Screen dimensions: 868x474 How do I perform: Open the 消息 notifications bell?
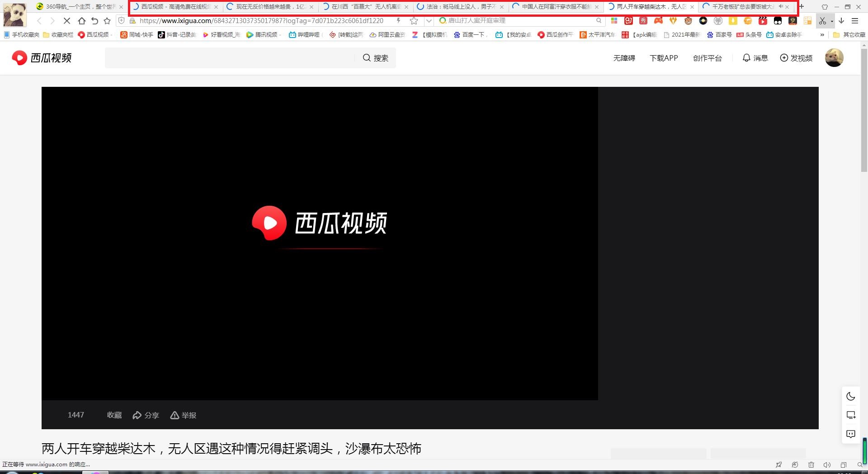(755, 58)
